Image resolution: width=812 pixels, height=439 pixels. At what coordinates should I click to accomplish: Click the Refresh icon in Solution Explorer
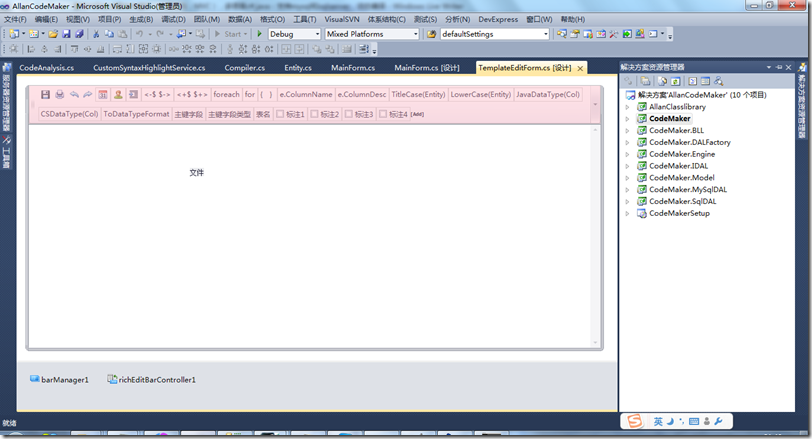(675, 81)
